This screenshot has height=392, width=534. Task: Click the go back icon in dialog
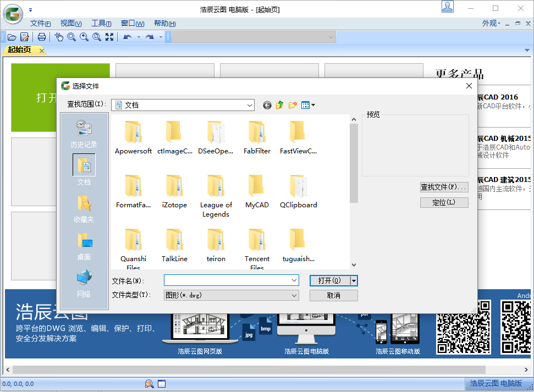pos(267,105)
